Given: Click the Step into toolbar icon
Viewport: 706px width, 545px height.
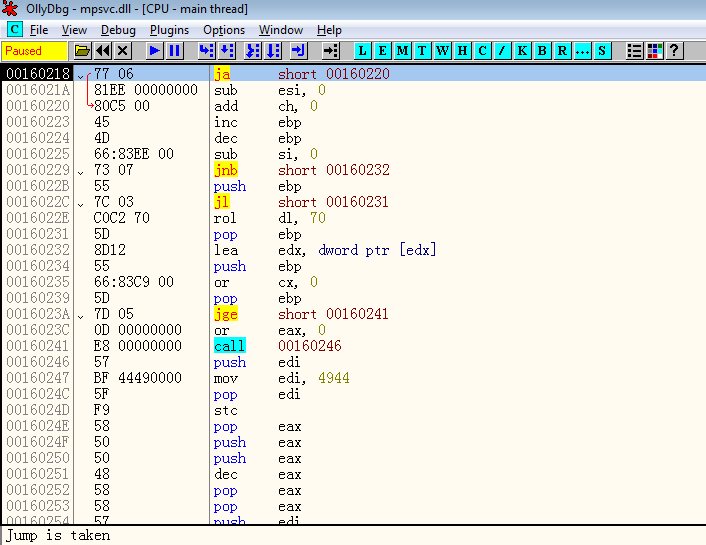Looking at the screenshot, I should pos(207,50).
